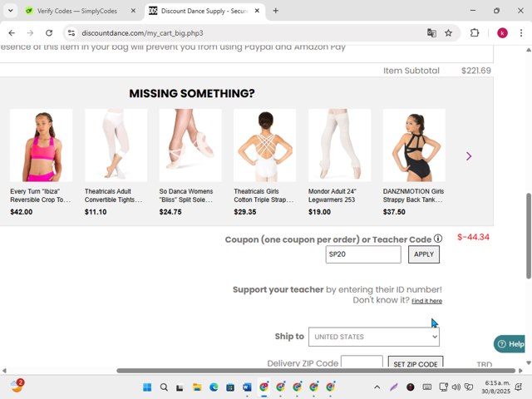Click So Danca Womens "Bliss" title
The height and width of the screenshot is (399, 532).
click(186, 195)
